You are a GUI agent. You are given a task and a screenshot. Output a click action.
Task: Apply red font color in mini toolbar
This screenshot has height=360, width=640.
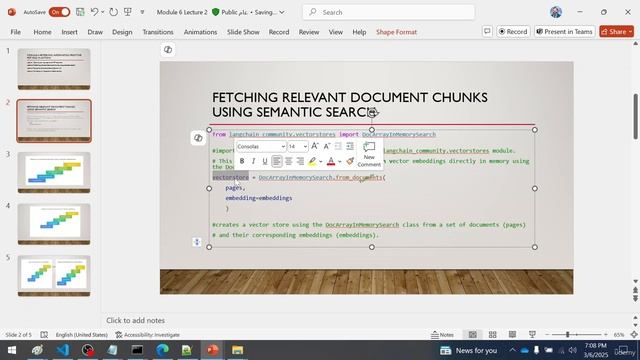(x=331, y=161)
